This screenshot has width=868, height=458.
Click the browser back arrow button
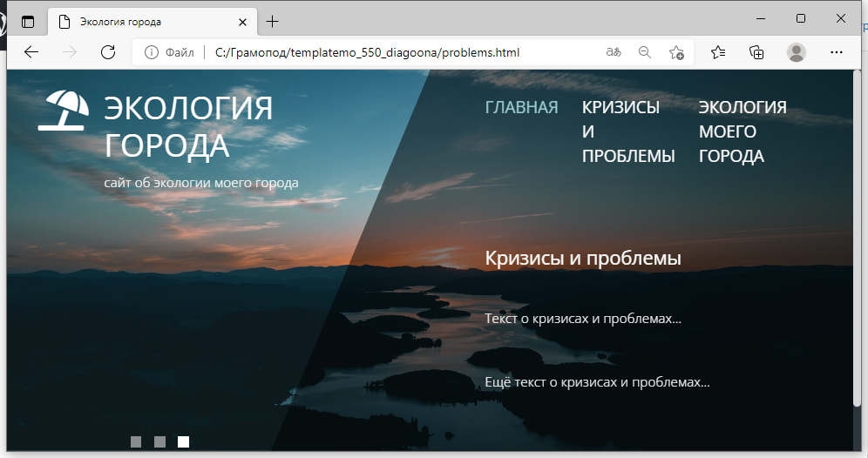click(31, 52)
